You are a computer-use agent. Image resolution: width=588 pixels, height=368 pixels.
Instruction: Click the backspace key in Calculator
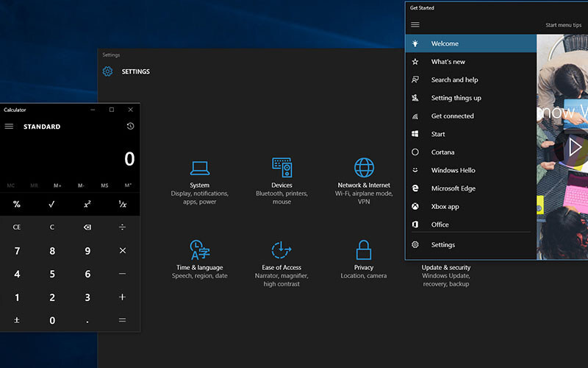coord(87,227)
